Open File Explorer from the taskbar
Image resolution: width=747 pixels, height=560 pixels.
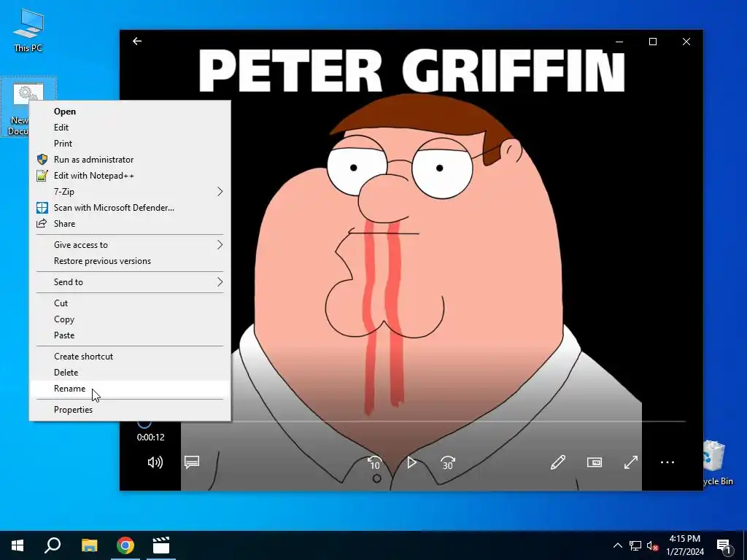pyautogui.click(x=90, y=545)
